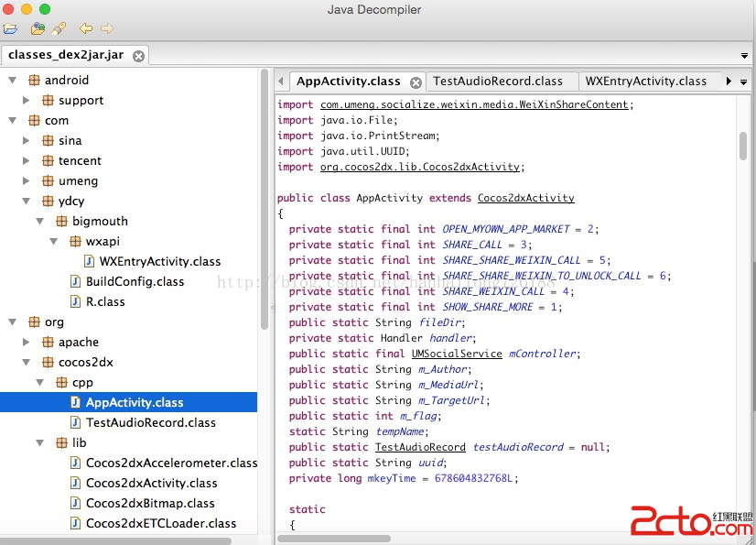Switch to the WXEntryActivity.class tab
Viewport: 756px width, 545px height.
[x=646, y=82]
